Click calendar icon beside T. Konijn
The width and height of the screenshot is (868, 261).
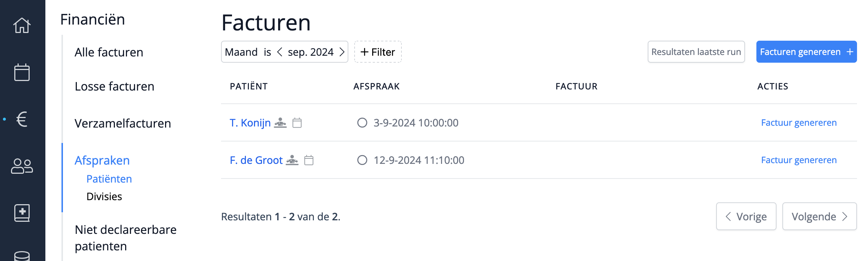coord(297,123)
